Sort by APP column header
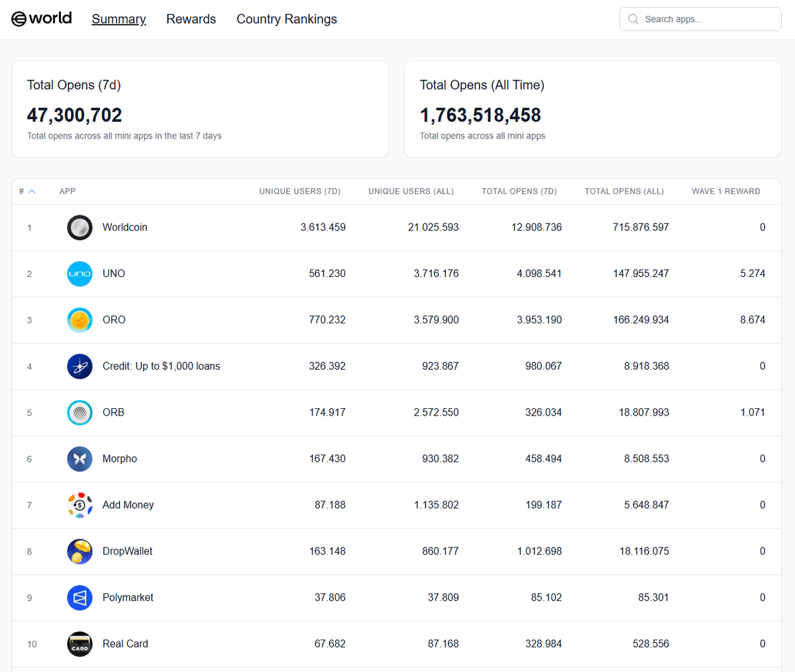 [x=68, y=192]
